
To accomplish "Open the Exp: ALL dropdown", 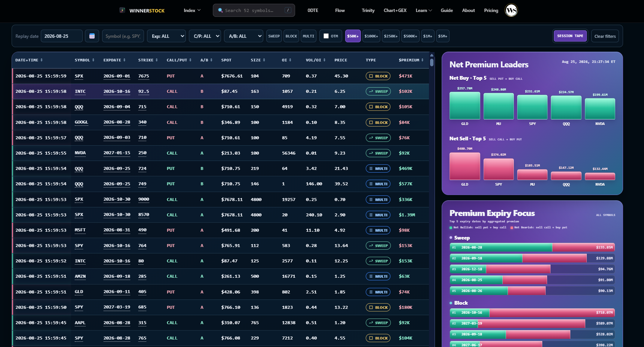I will click(166, 36).
